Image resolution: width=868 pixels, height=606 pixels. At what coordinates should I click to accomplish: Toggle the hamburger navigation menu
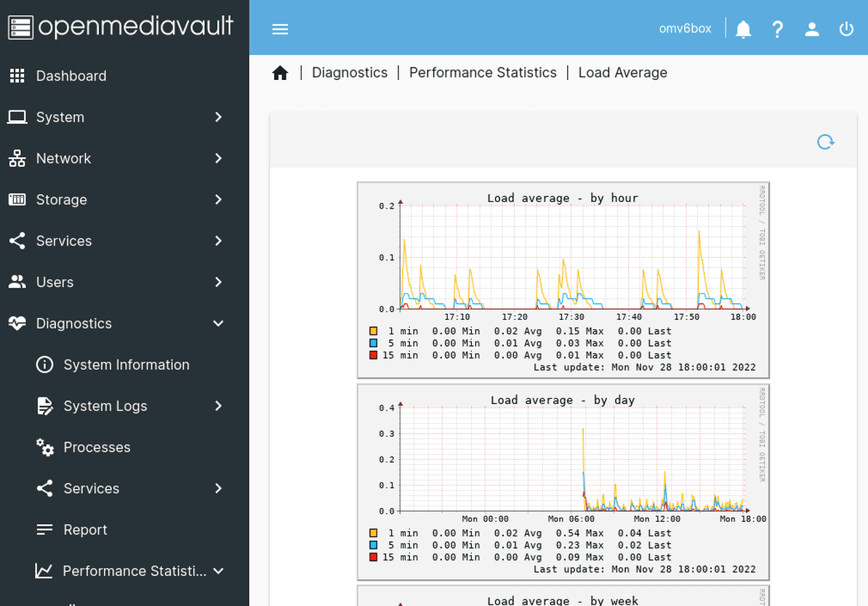(280, 29)
